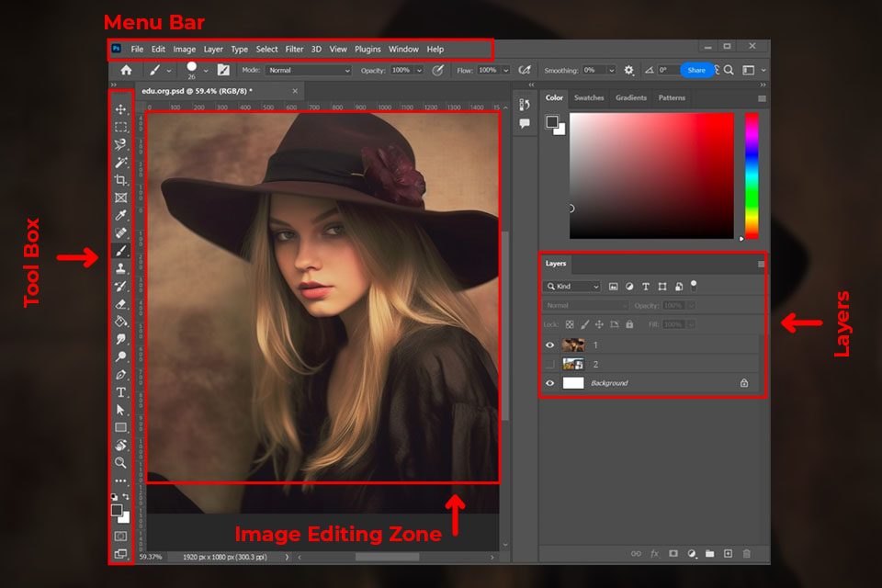The height and width of the screenshot is (588, 882).
Task: Switch to the Swatches tab
Action: [589, 97]
